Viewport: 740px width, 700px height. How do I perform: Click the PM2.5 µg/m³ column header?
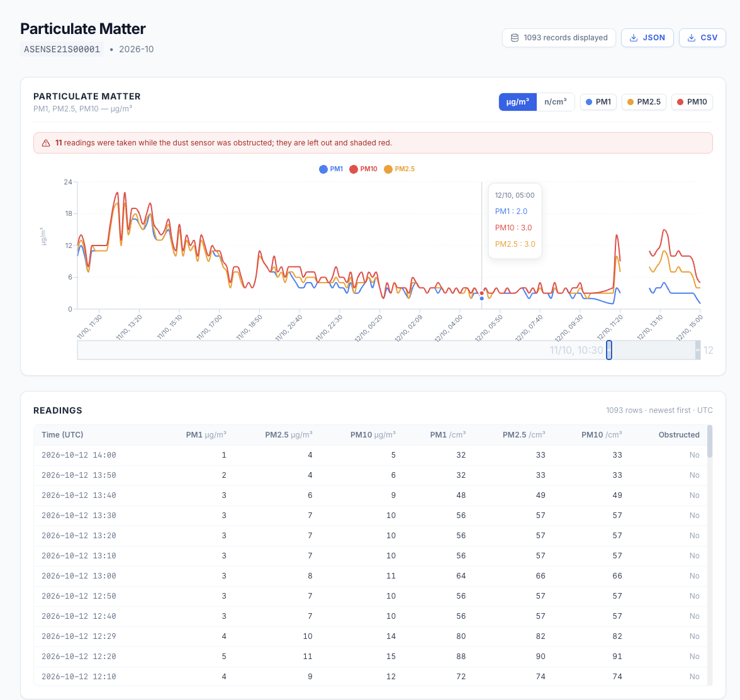pos(288,435)
